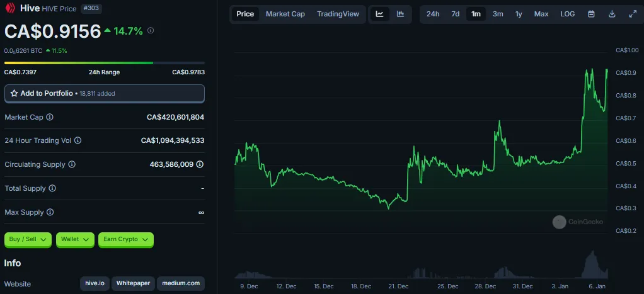Set chart range to 1y
The width and height of the screenshot is (644, 294).
tap(519, 14)
